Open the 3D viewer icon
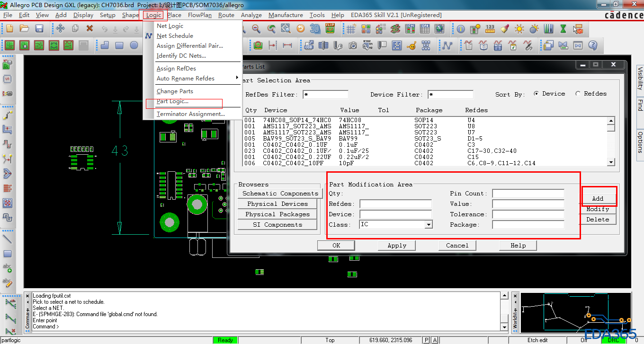Image resolution: width=644 pixels, height=344 pixels. click(315, 29)
